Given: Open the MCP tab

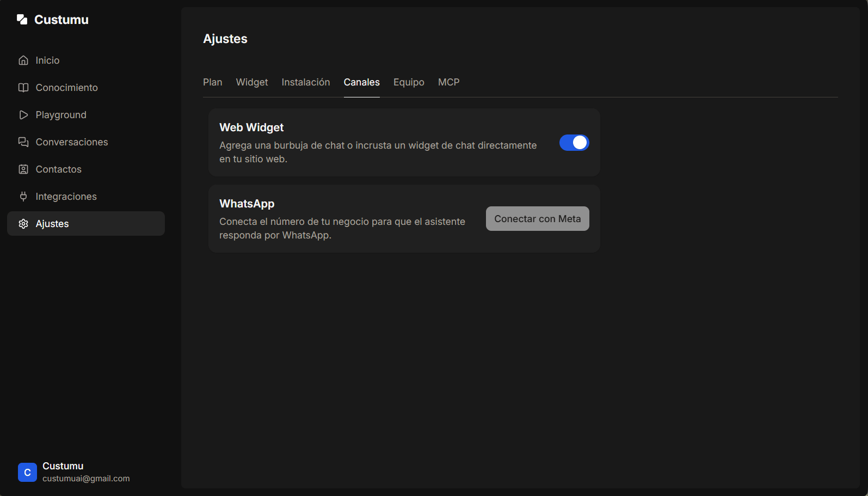Looking at the screenshot, I should coord(449,82).
